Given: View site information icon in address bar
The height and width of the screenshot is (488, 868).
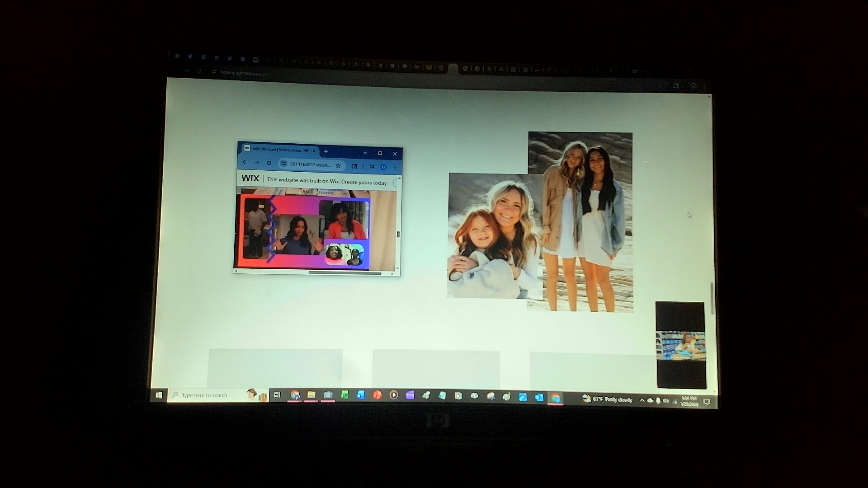Looking at the screenshot, I should 283,164.
